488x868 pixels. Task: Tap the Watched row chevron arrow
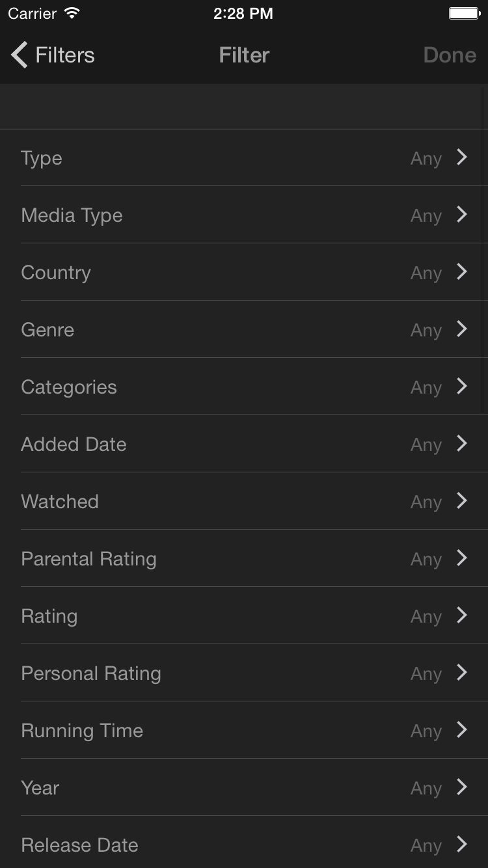pyautogui.click(x=462, y=501)
